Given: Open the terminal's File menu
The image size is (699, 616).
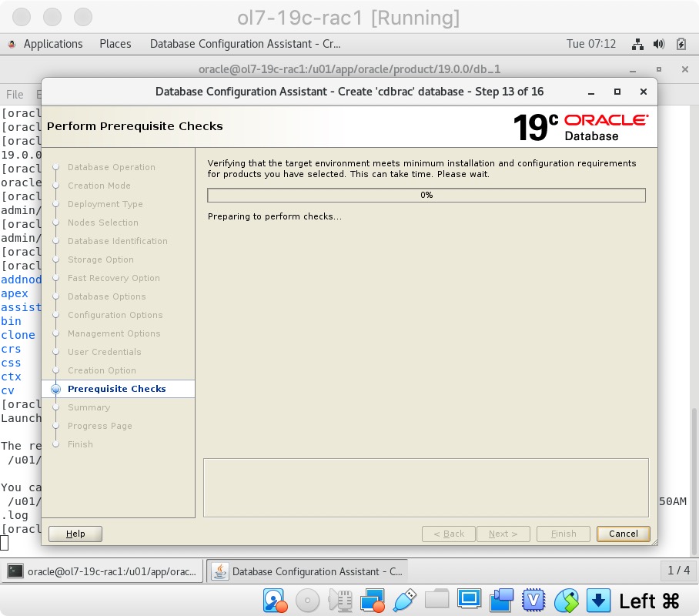Looking at the screenshot, I should pos(15,95).
